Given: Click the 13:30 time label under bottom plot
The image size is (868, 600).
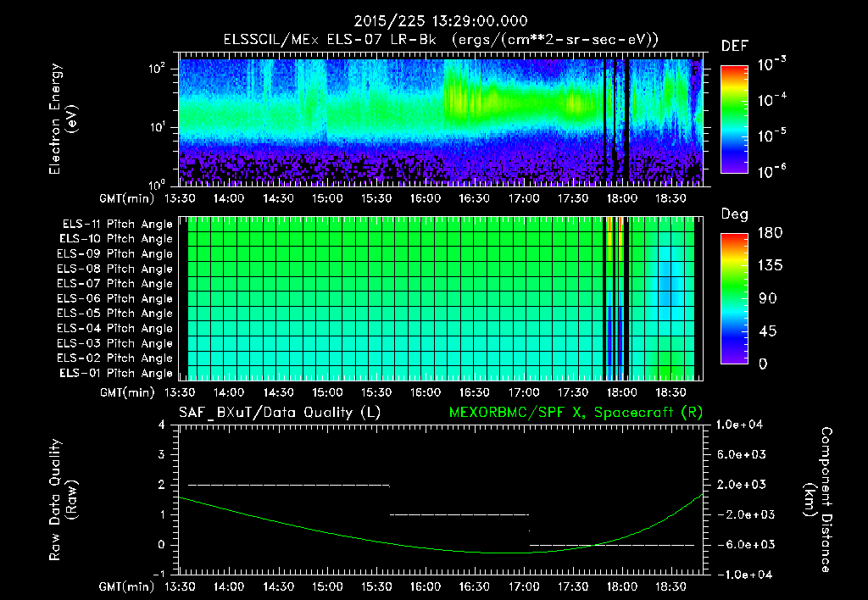Looking at the screenshot, I should [180, 586].
